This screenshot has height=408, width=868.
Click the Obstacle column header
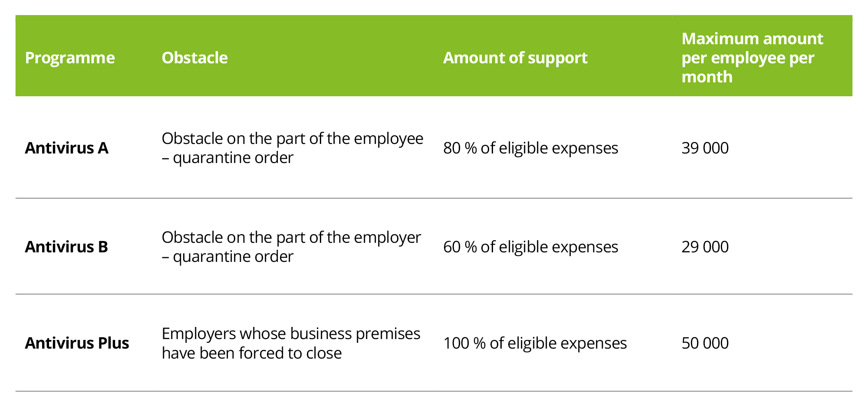pos(194,58)
